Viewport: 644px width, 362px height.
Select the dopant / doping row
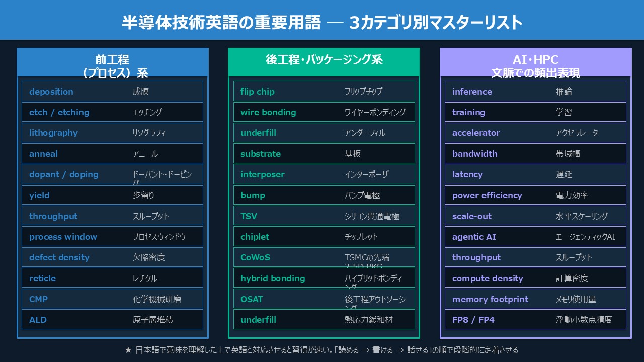(x=113, y=174)
